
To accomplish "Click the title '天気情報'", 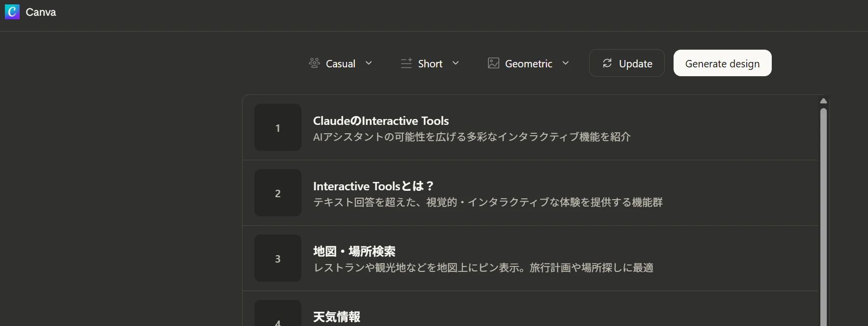I will (x=337, y=317).
